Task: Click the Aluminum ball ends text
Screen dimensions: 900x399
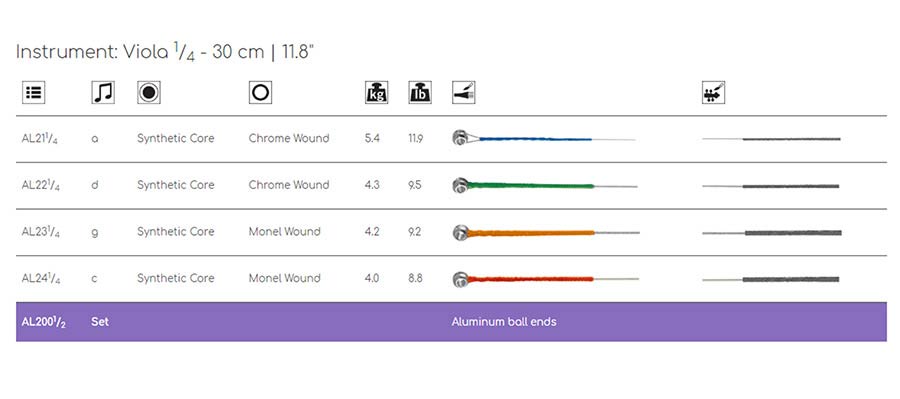Action: tap(504, 322)
